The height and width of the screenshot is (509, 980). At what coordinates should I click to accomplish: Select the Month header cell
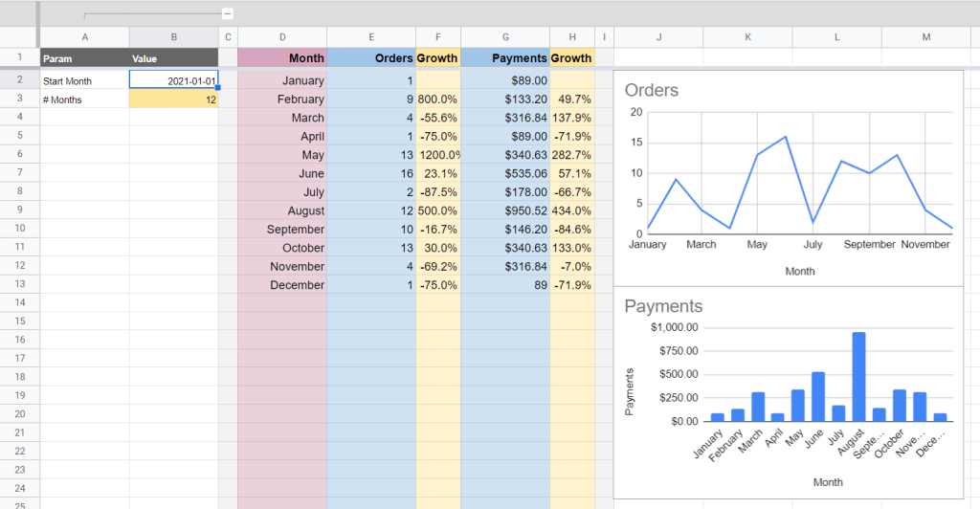coord(282,58)
